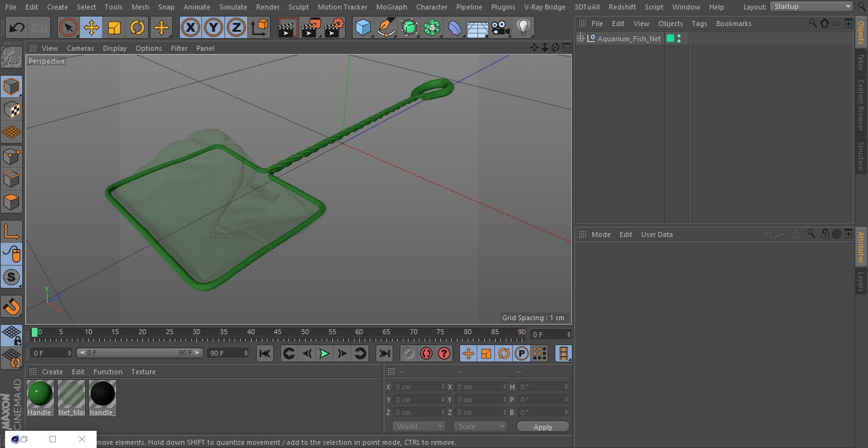Click the Undo arrow icon
Image resolution: width=868 pixels, height=448 pixels.
coord(17,27)
